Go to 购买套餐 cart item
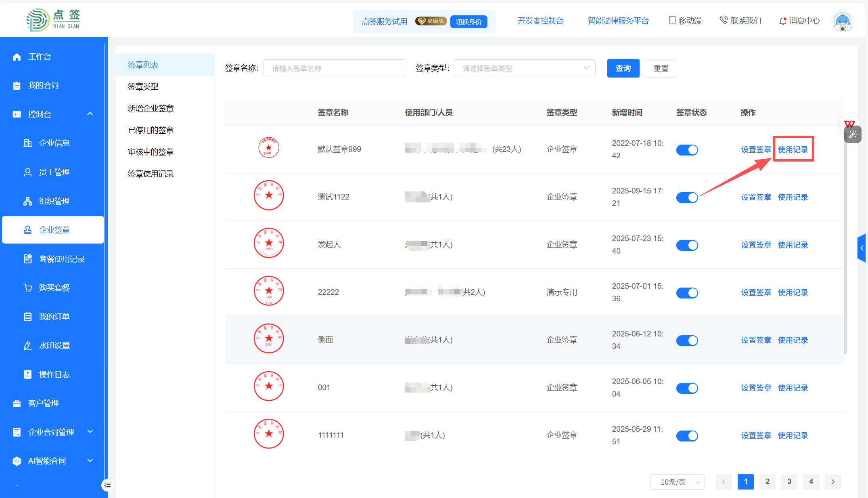 tap(54, 288)
